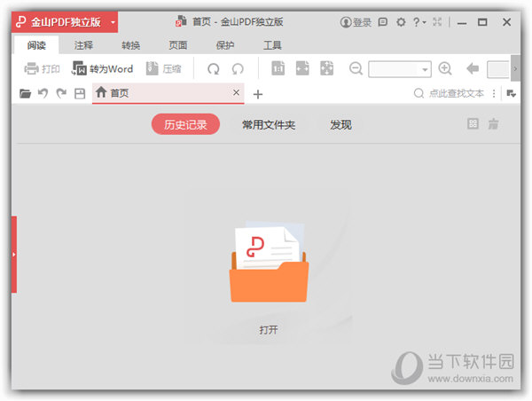Viewport: 532px width, 401px height.
Task: Select fit width view icon
Action: click(302, 68)
